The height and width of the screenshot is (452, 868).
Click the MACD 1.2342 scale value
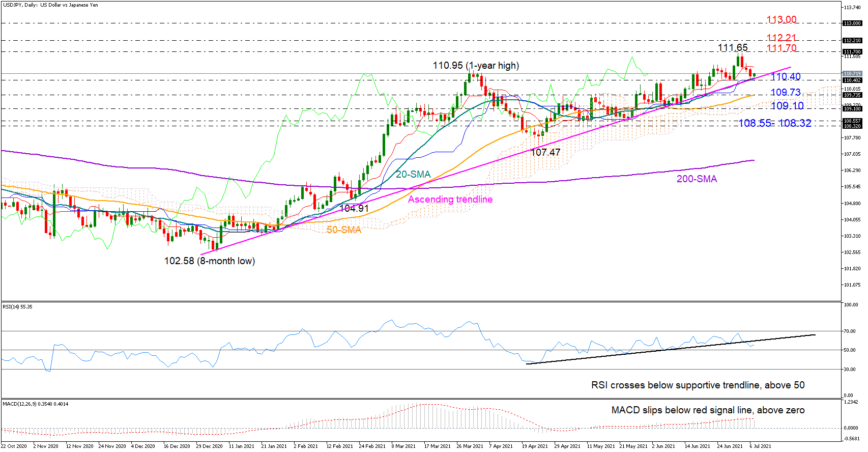point(851,402)
